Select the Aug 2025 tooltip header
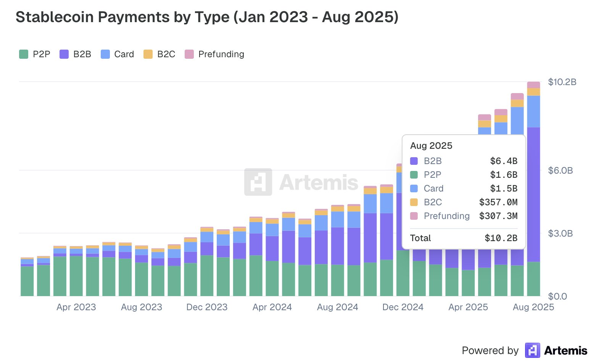The width and height of the screenshot is (596, 364). tap(431, 146)
